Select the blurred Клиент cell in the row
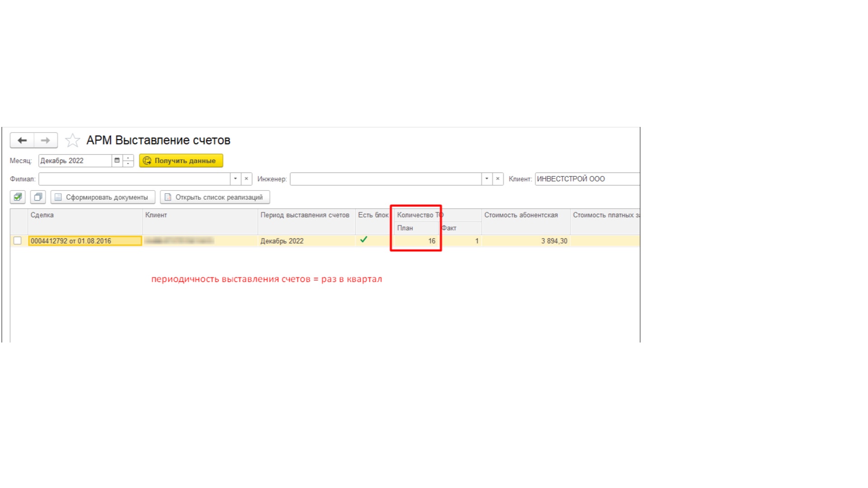868x488 pixels. pos(200,241)
